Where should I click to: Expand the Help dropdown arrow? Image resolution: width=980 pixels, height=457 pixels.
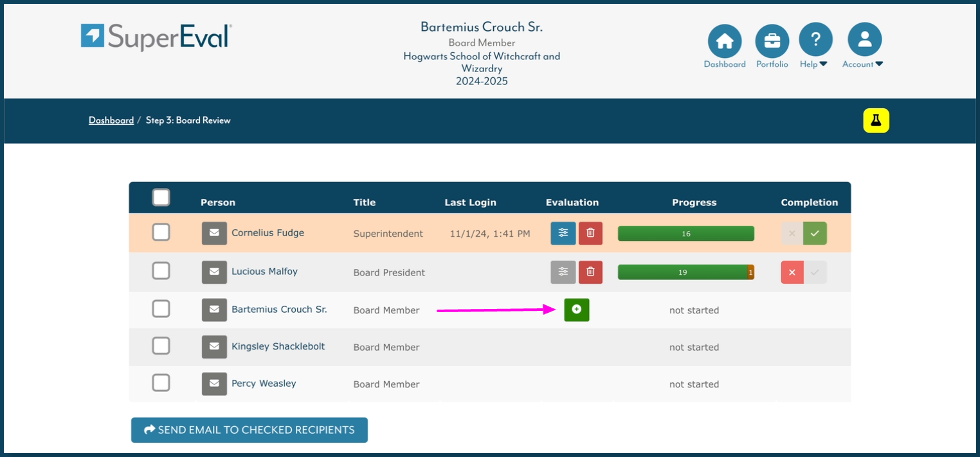tap(823, 64)
